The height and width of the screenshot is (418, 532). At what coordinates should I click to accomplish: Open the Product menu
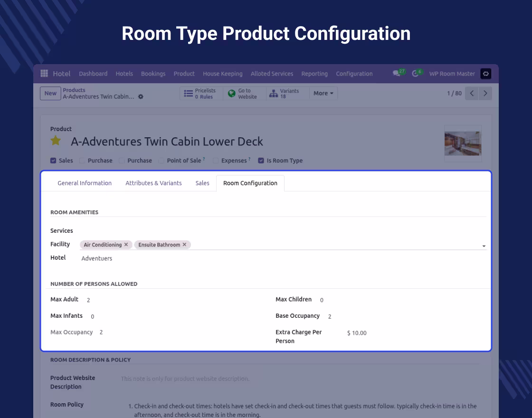[184, 74]
